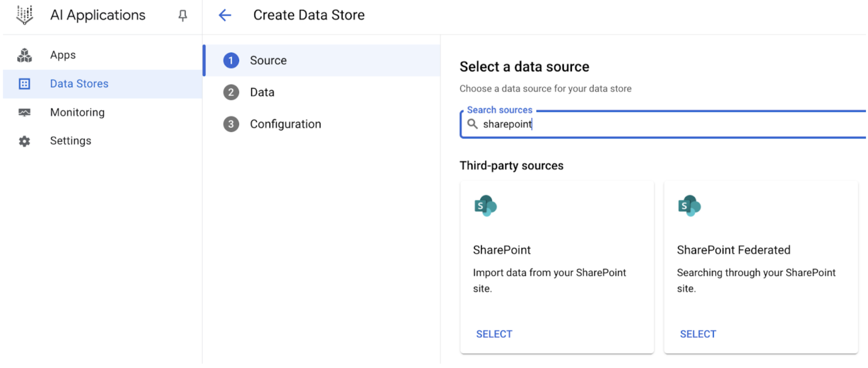868x368 pixels.
Task: Click the Data Stores grid icon
Action: pos(25,84)
